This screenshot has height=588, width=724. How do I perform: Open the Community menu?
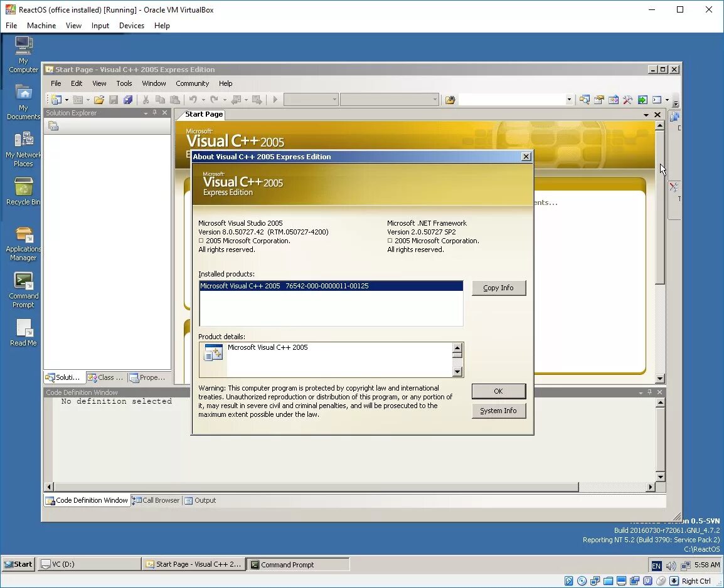(192, 83)
